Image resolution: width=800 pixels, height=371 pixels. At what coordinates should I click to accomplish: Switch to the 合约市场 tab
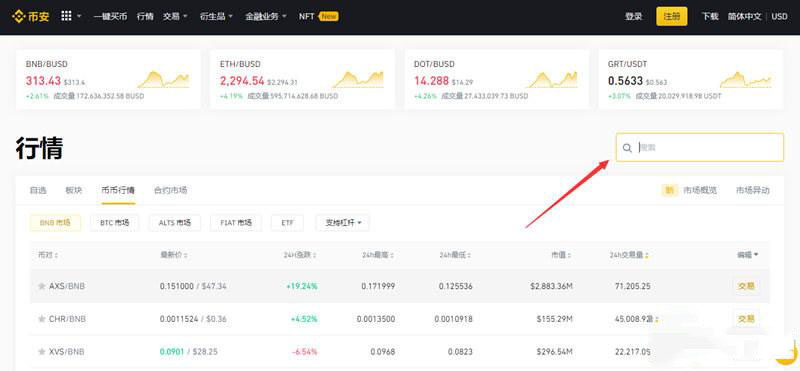pyautogui.click(x=170, y=190)
